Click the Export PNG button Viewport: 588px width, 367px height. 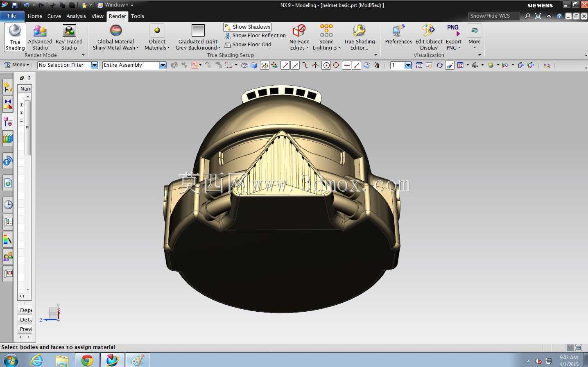coord(453,37)
